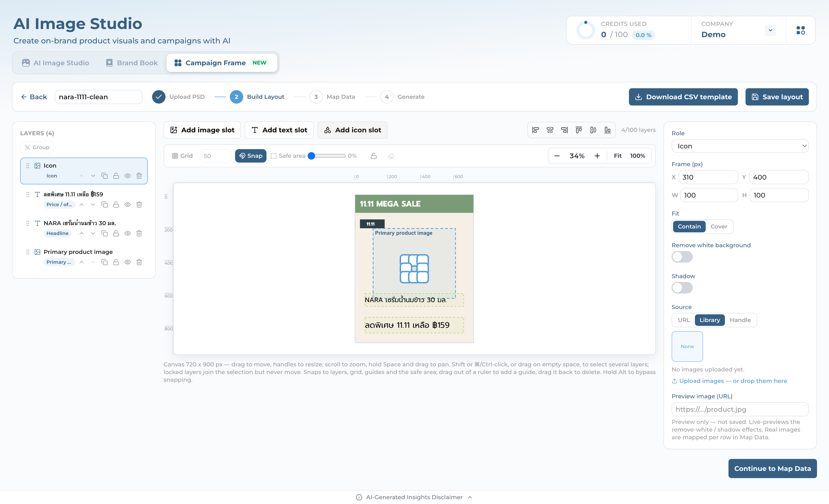Image resolution: width=829 pixels, height=504 pixels.
Task: Hide the Icon layer with eye
Action: 128,176
